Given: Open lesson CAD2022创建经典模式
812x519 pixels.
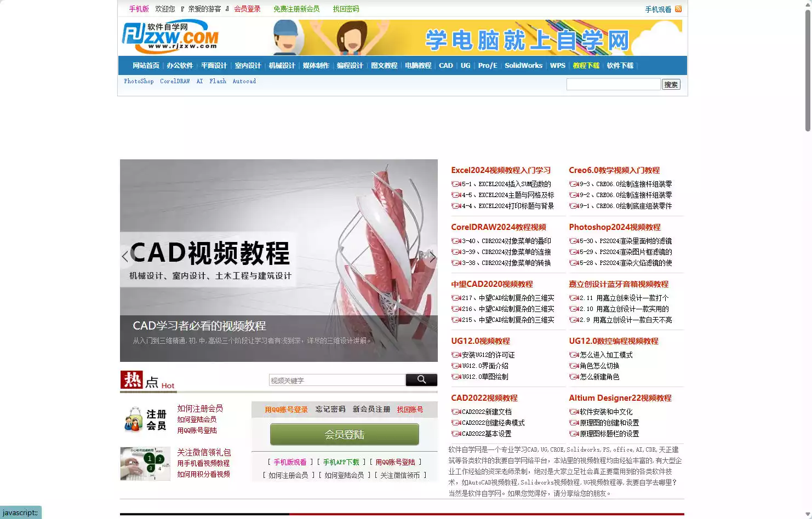Looking at the screenshot, I should coord(493,423).
